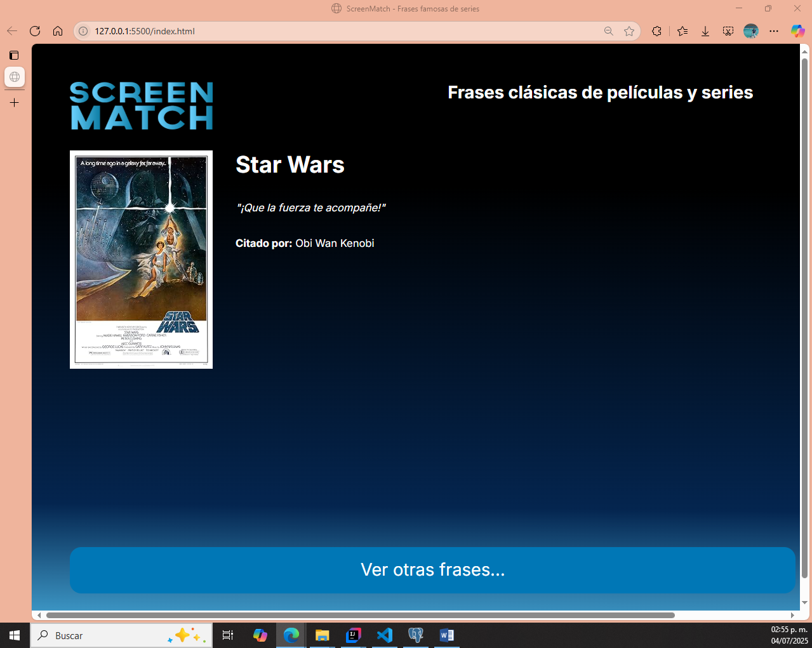Click the horizontal scroll left arrow

[39, 615]
